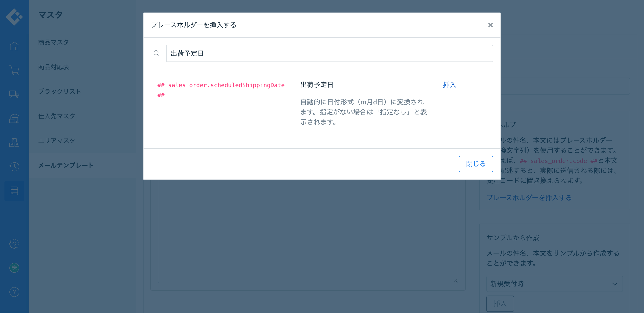The width and height of the screenshot is (644, 313).
Task: Click the sales_order.code example code
Action: click(x=559, y=161)
